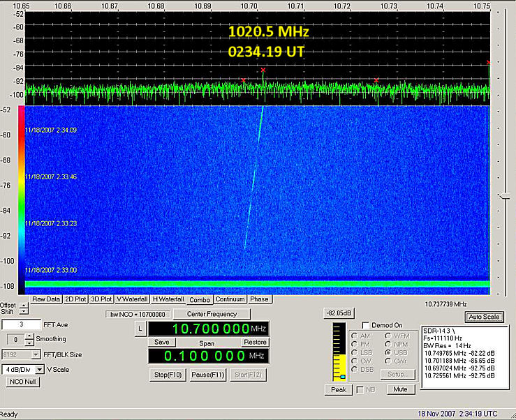This screenshot has height=420, width=516.
Task: Click the Pause(F11) button
Action: 208,375
